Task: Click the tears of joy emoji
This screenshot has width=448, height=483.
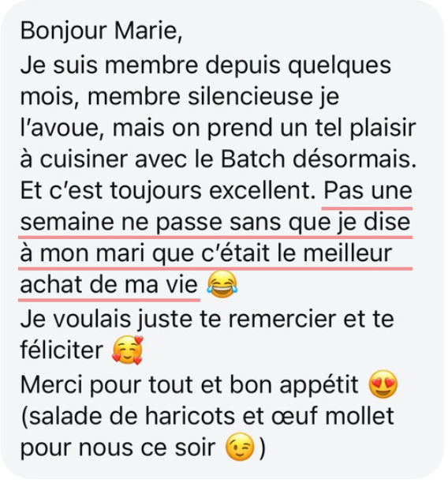Action: [x=222, y=285]
